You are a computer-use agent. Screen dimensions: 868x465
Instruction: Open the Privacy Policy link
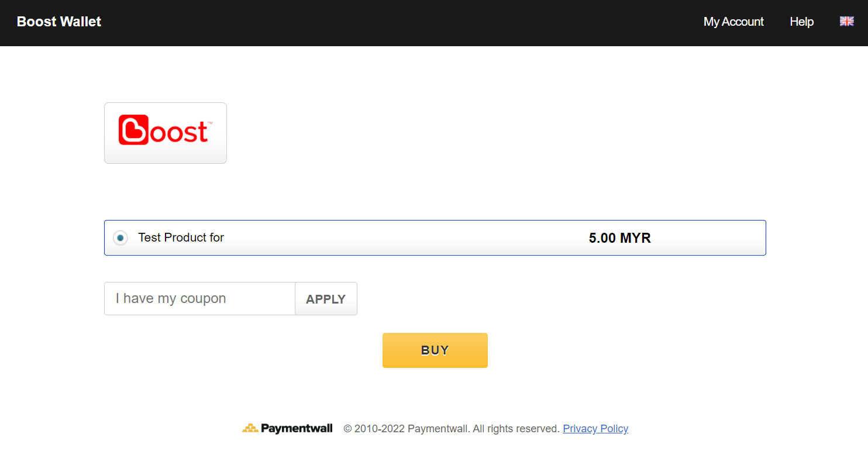pyautogui.click(x=595, y=428)
